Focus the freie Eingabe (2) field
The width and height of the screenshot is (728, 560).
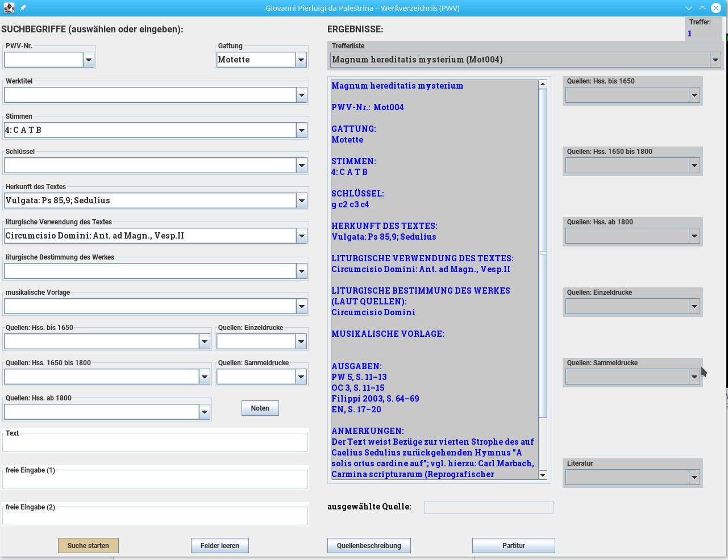pyautogui.click(x=155, y=516)
